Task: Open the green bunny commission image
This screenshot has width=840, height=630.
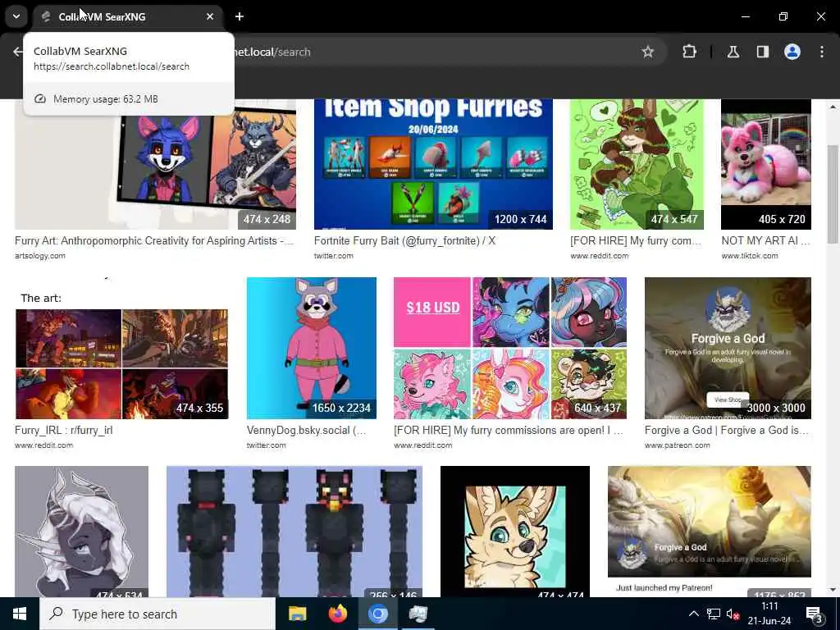Action: click(x=637, y=164)
